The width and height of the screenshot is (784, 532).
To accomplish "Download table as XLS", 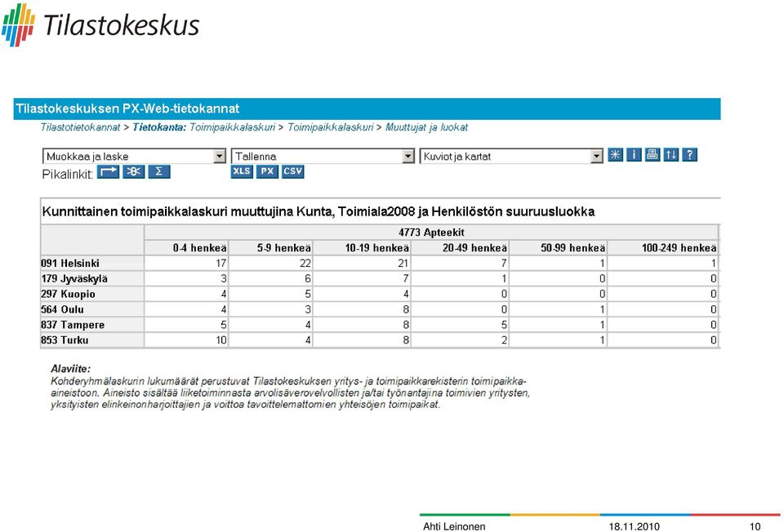I will pos(242,171).
